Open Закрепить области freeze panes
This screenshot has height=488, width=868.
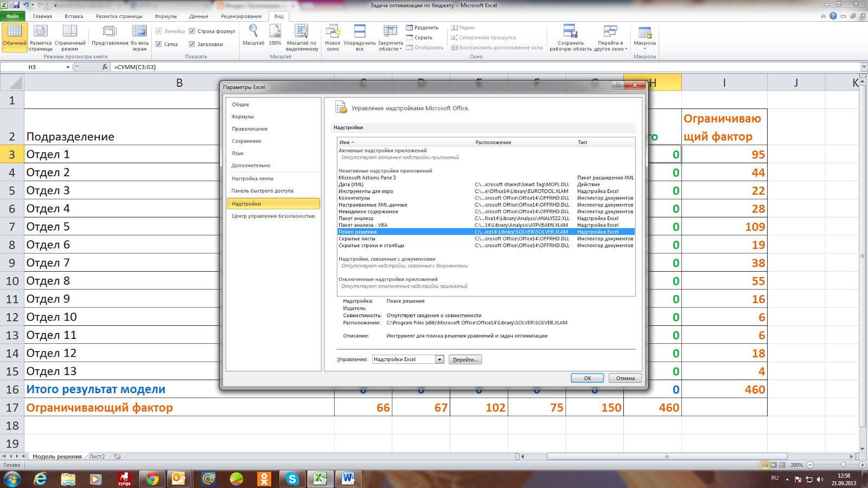pyautogui.click(x=390, y=37)
